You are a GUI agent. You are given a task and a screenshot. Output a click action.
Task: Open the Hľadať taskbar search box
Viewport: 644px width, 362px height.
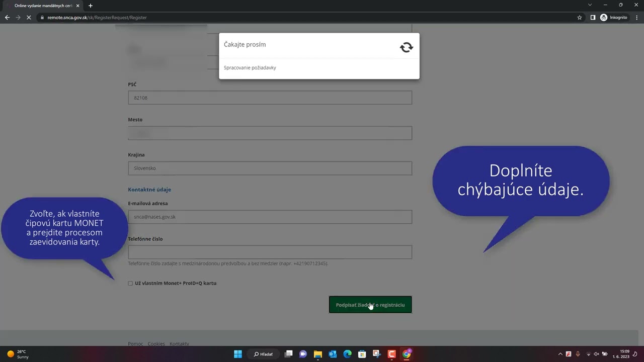pos(264,354)
